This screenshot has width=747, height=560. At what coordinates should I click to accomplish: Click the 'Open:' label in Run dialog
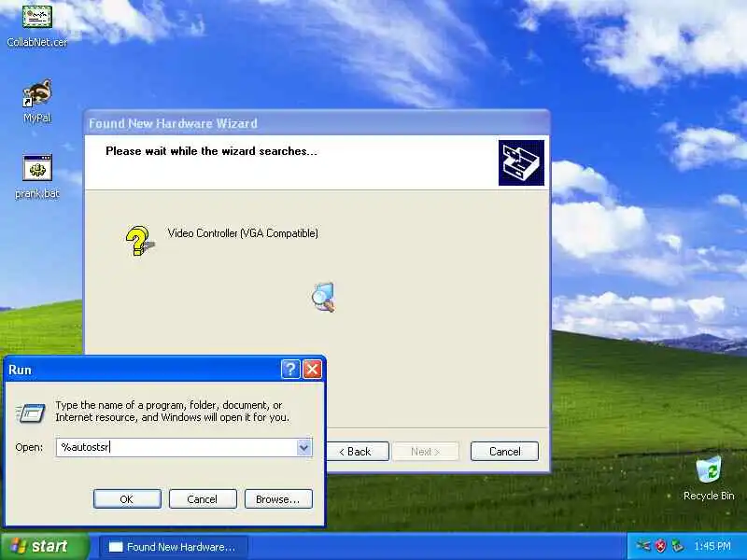tap(29, 448)
